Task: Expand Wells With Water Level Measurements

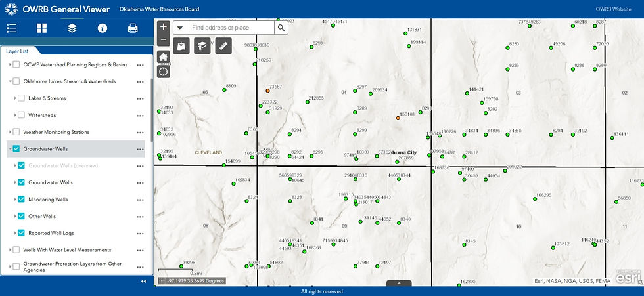Action: (x=10, y=249)
